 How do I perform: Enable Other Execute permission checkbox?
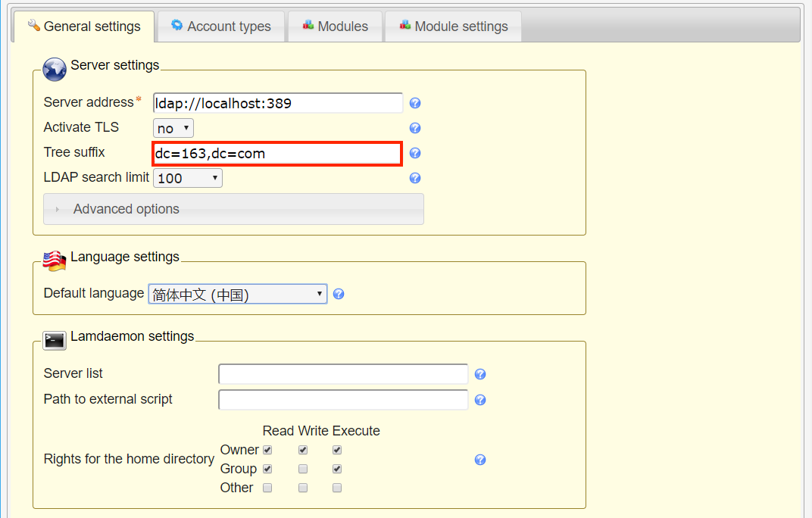pyautogui.click(x=337, y=488)
